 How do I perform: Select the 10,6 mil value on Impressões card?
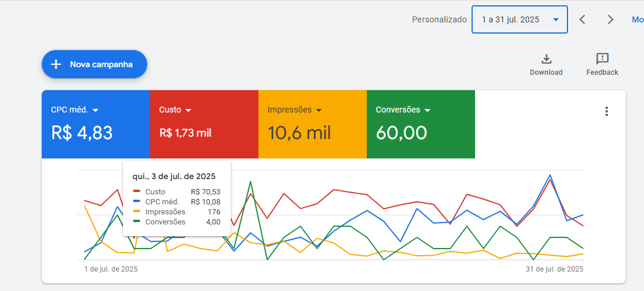coord(299,133)
